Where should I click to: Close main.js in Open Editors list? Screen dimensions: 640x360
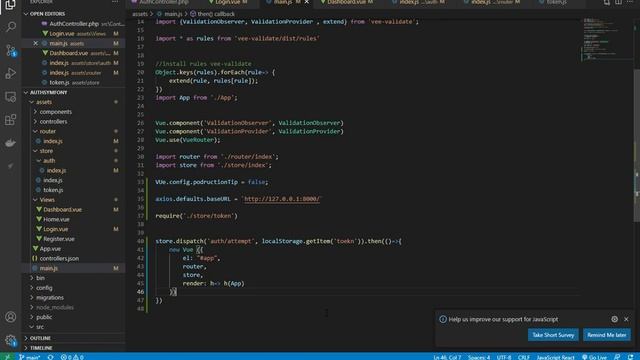tap(36, 43)
